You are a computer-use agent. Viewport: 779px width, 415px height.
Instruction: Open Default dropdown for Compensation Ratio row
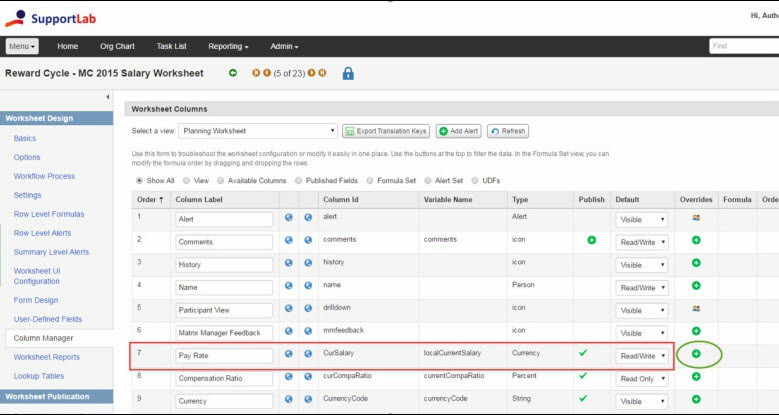click(x=641, y=379)
